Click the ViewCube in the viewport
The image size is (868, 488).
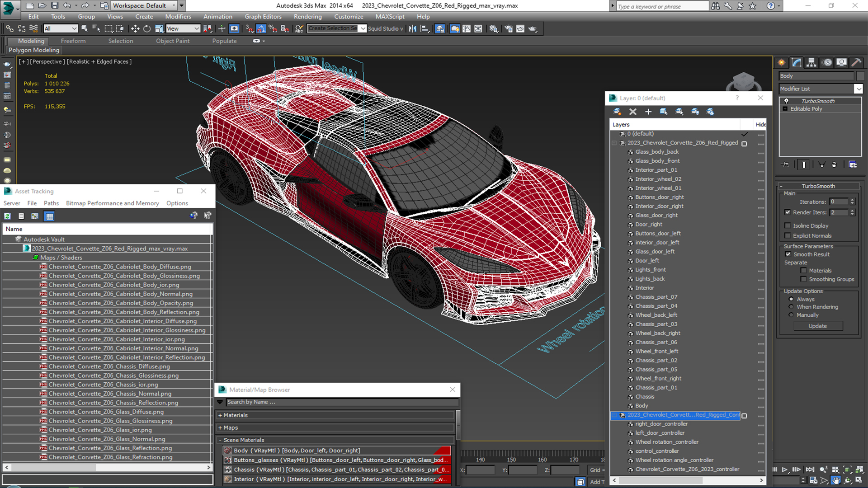pos(743,82)
